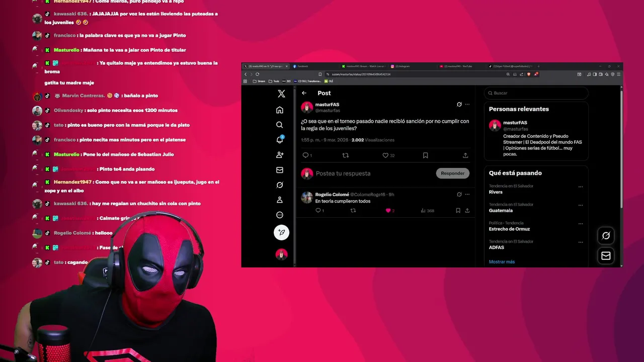Open Profile icon in X sidebar
This screenshot has width=644, height=362.
280,200
